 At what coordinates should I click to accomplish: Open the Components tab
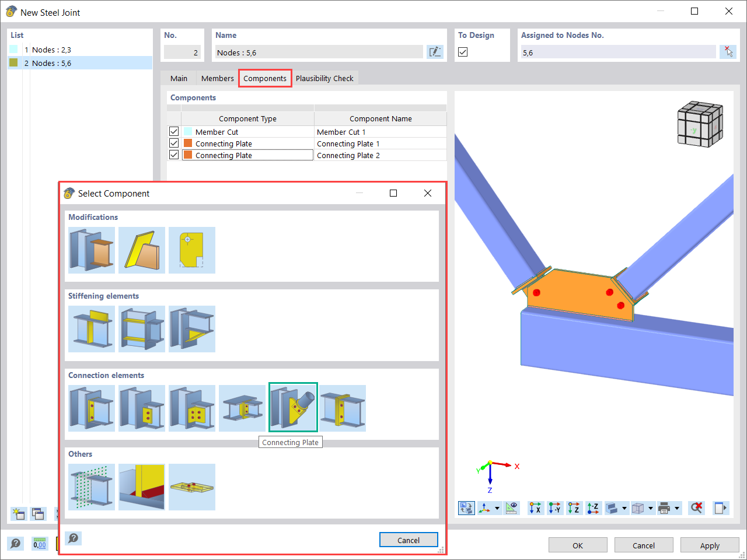(x=265, y=78)
